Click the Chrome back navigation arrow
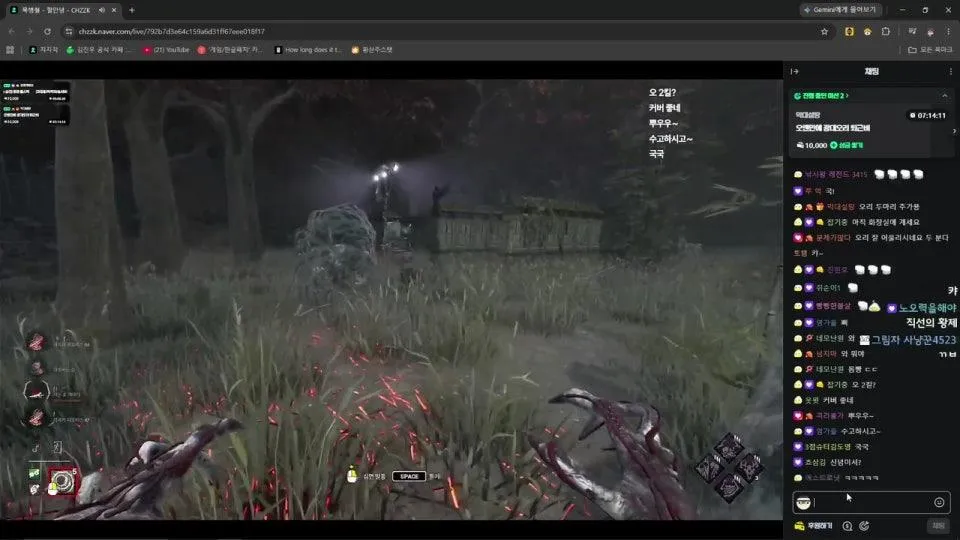960x540 pixels. pyautogui.click(x=11, y=31)
